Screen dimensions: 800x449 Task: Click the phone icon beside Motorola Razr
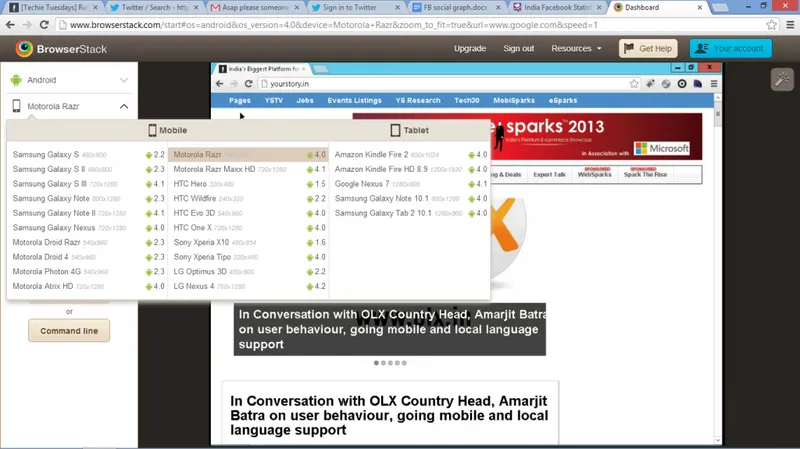pos(16,106)
